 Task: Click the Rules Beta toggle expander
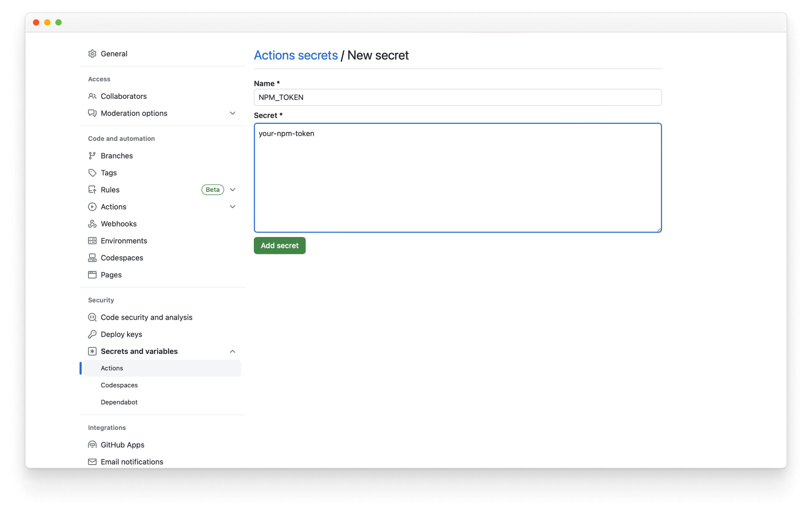pyautogui.click(x=233, y=189)
